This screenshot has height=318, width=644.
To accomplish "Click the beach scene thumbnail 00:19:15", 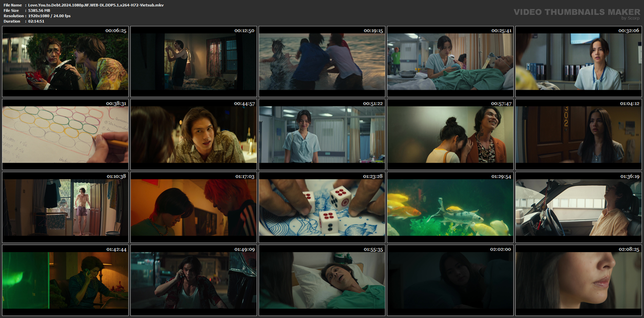I will (322, 61).
